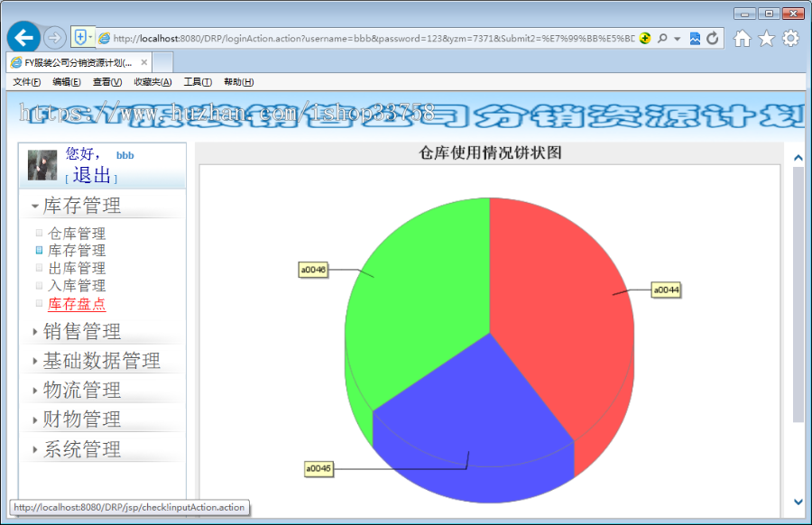The image size is (812, 525).
Task: Select the 入库管理 checkbox bullet
Action: click(38, 286)
